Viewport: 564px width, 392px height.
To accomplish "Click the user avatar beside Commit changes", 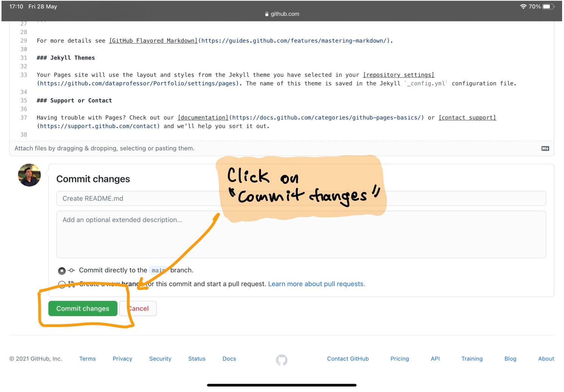I will point(29,175).
